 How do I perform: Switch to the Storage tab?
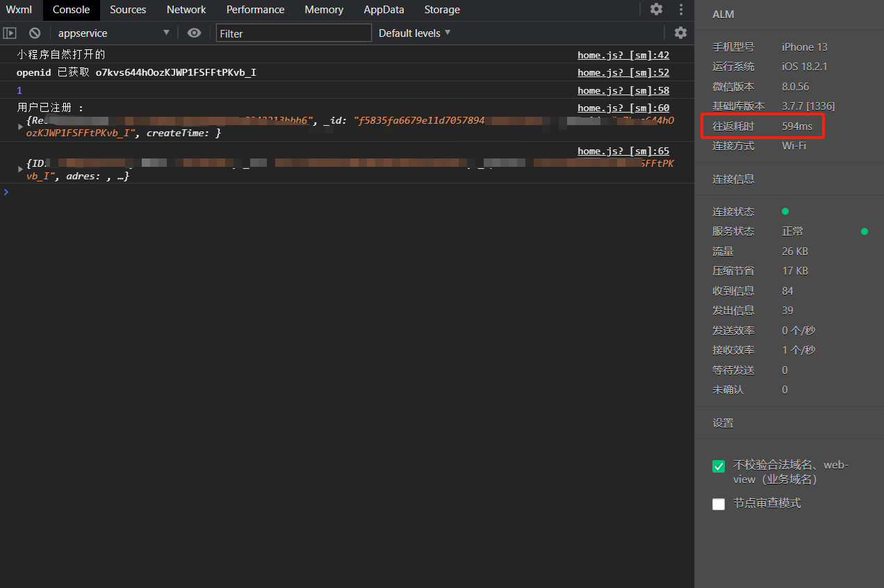tap(442, 10)
